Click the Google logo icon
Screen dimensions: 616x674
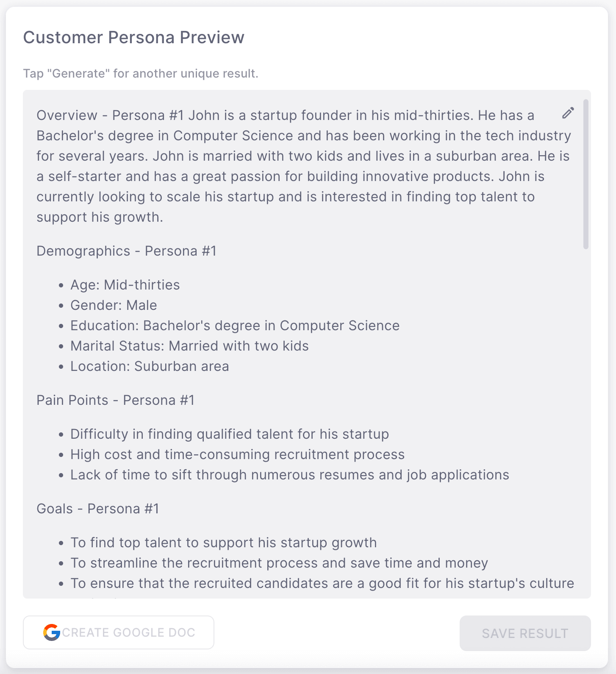coord(52,632)
